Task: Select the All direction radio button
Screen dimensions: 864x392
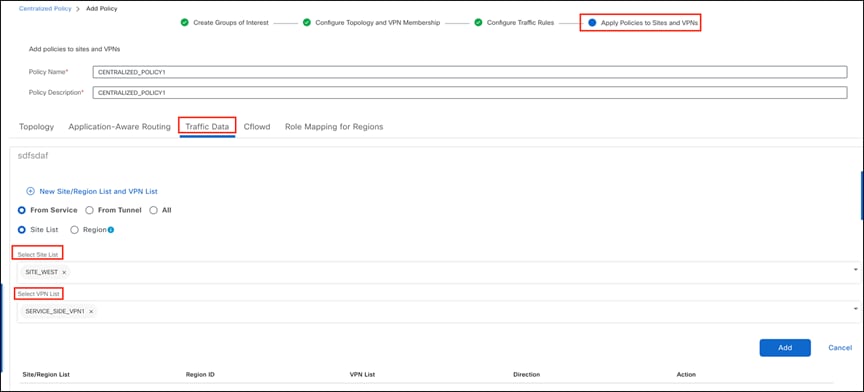Action: pyautogui.click(x=154, y=210)
